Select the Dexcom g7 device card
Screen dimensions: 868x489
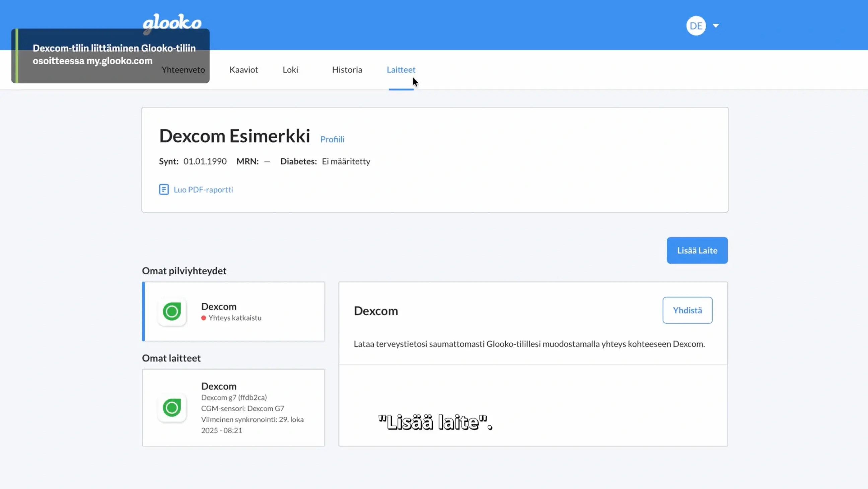[x=233, y=408]
